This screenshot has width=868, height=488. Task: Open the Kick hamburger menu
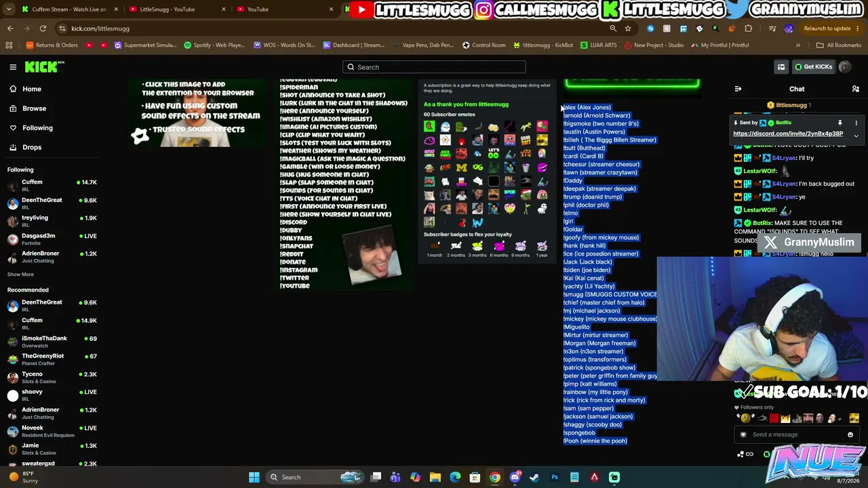point(13,67)
